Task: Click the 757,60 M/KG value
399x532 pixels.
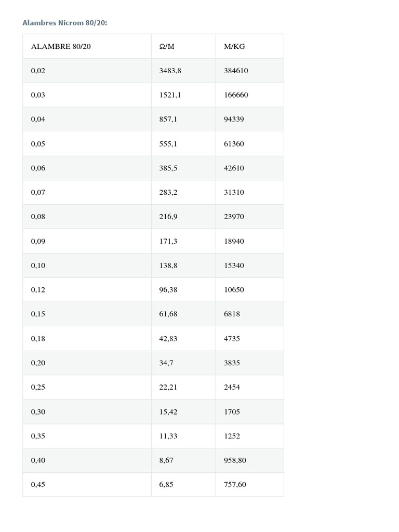Action: (x=235, y=485)
